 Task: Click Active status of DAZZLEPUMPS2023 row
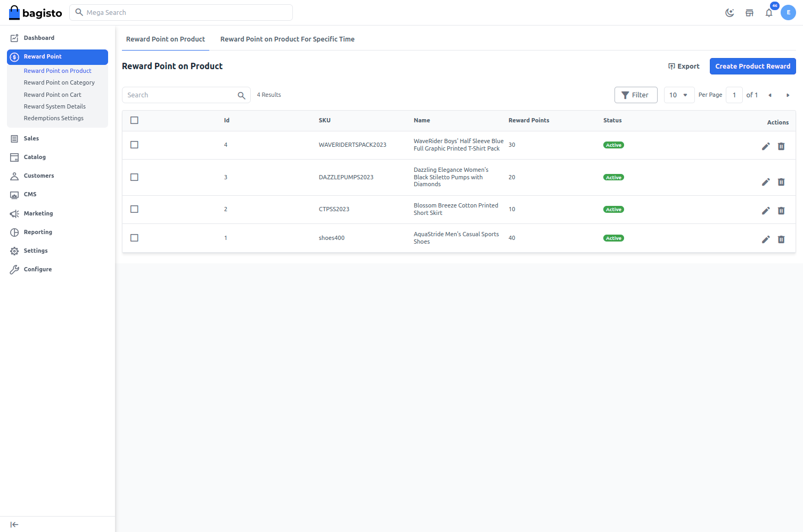pyautogui.click(x=613, y=178)
